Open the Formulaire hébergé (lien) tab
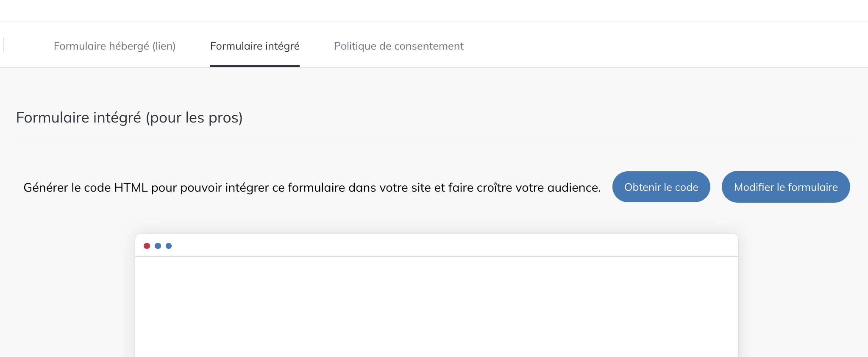The image size is (868, 357). pyautogui.click(x=115, y=46)
